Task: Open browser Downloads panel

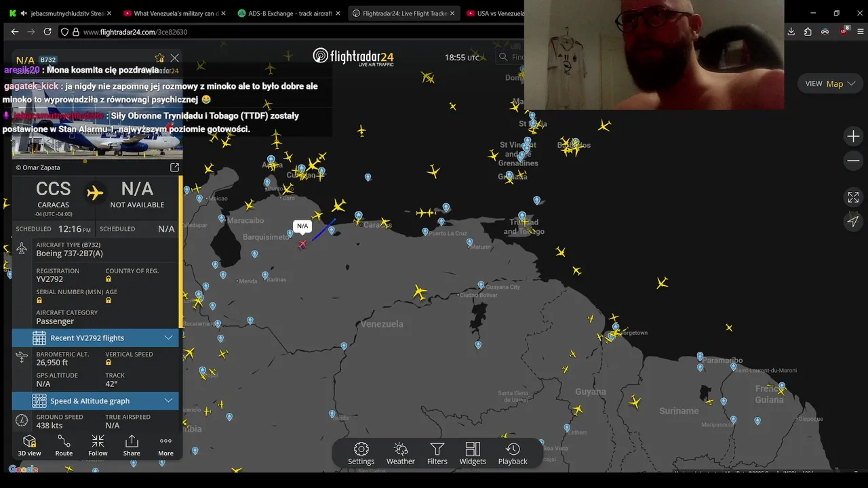Action: (791, 32)
